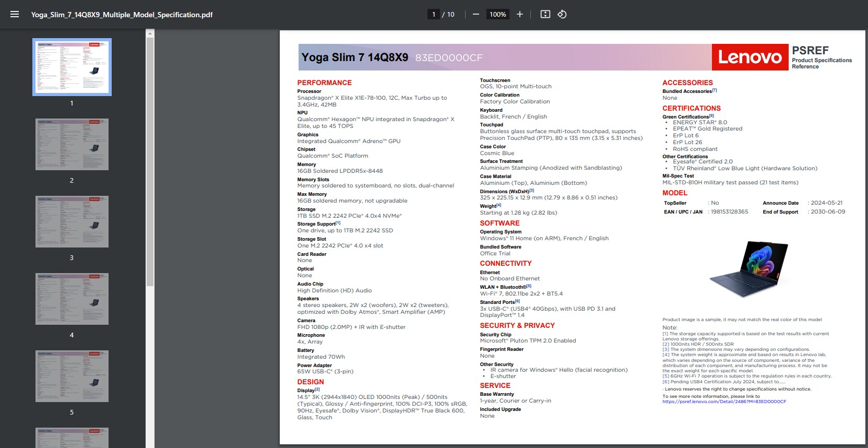Click the red Lenovo logo
The image size is (868, 448).
(750, 57)
